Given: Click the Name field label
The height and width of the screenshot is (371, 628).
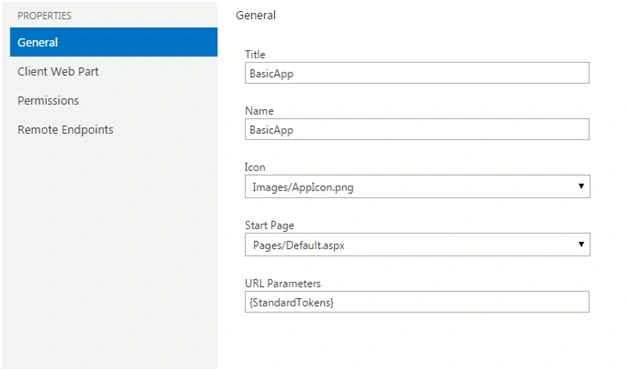Looking at the screenshot, I should pos(259,111).
